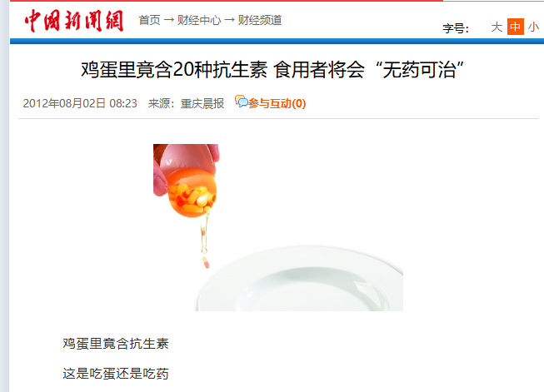Open the 参与互动(0) comments link
Screen dimensions: 544x392
click(277, 103)
